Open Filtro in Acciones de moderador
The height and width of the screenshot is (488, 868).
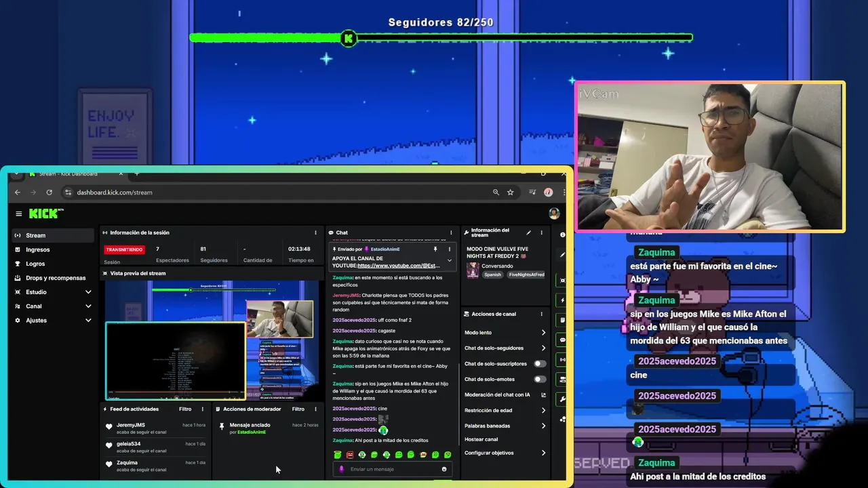[298, 409]
